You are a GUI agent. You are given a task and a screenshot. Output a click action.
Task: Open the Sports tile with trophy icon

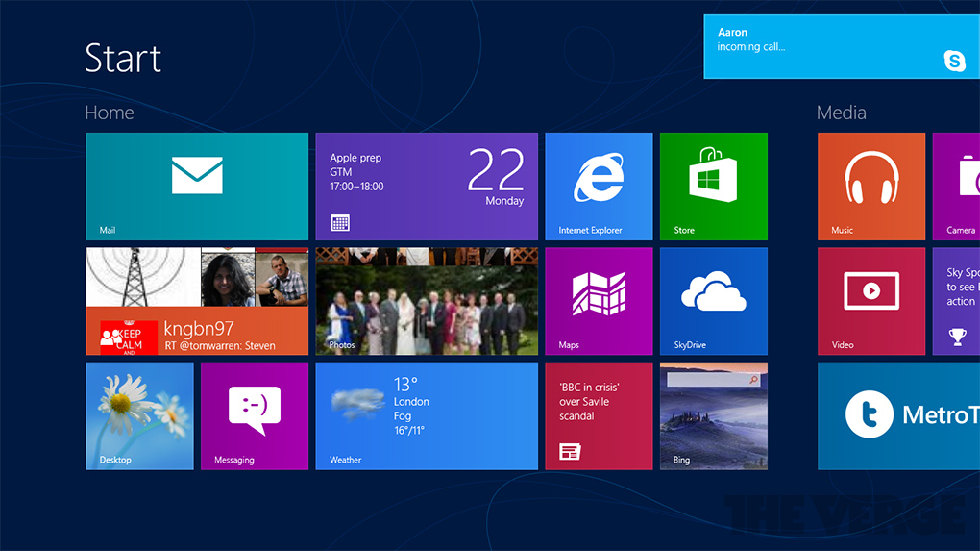pos(956,301)
